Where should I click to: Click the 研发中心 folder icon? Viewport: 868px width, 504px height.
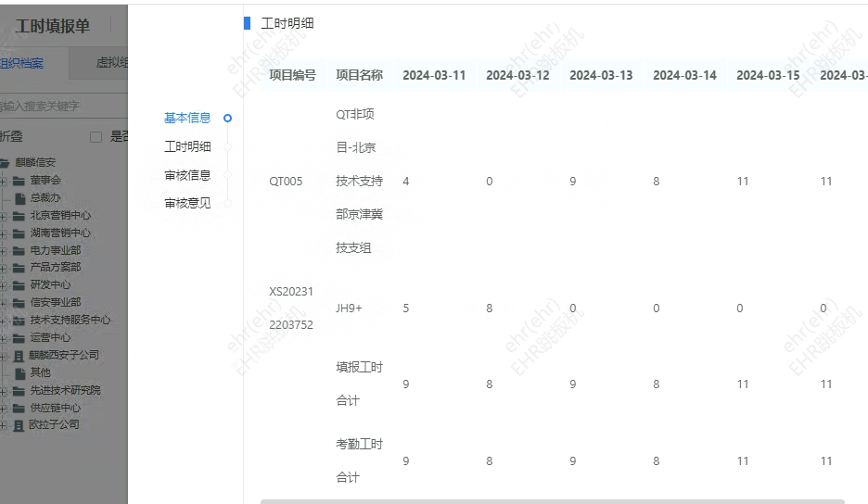click(19, 285)
